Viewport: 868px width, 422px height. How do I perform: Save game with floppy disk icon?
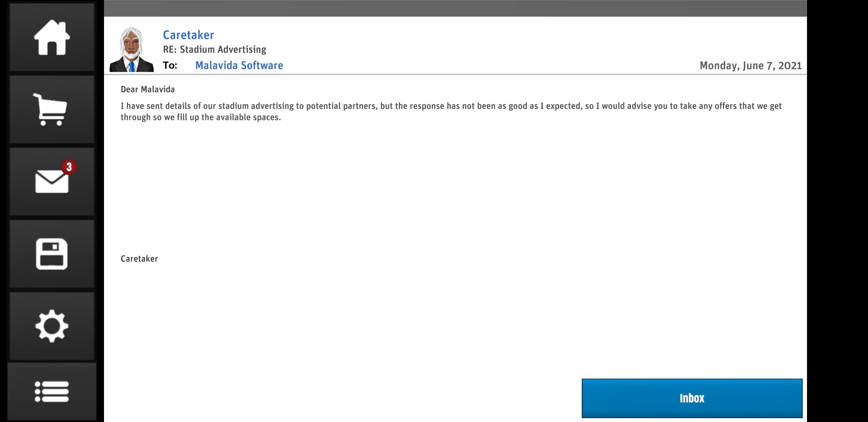[52, 254]
